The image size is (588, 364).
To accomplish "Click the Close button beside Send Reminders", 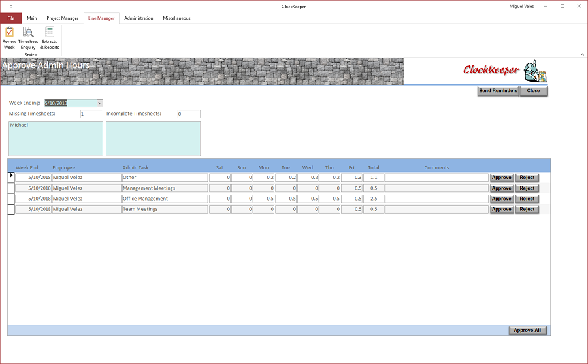I will click(533, 91).
